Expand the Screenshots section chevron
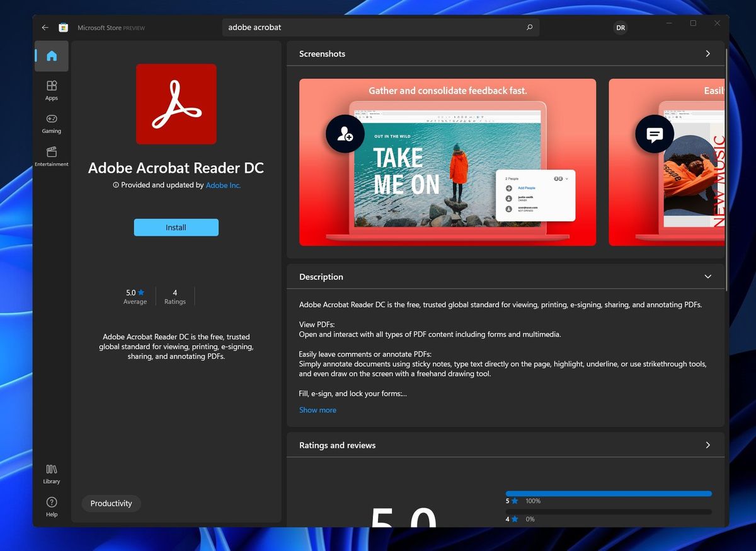Viewport: 756px width, 551px height. point(707,54)
